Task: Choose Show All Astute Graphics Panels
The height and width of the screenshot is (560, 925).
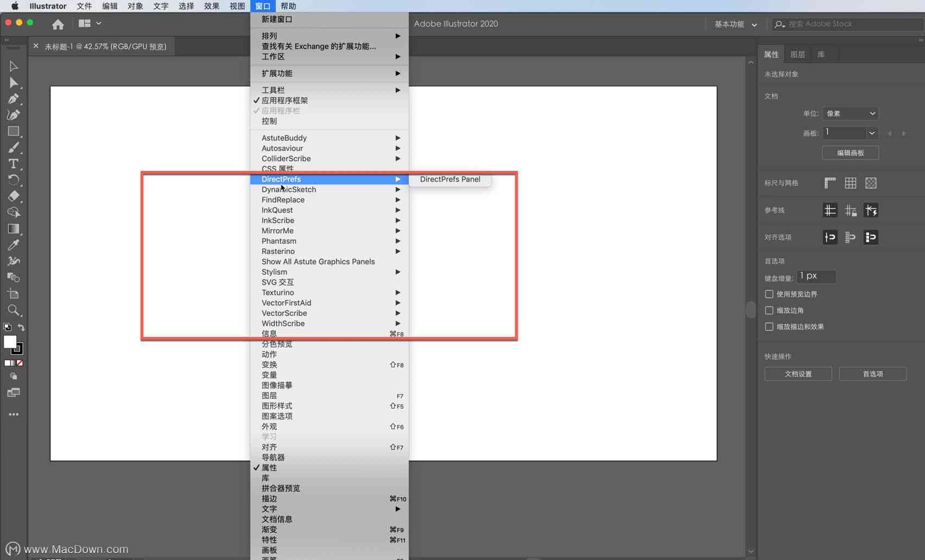Action: pos(329,262)
